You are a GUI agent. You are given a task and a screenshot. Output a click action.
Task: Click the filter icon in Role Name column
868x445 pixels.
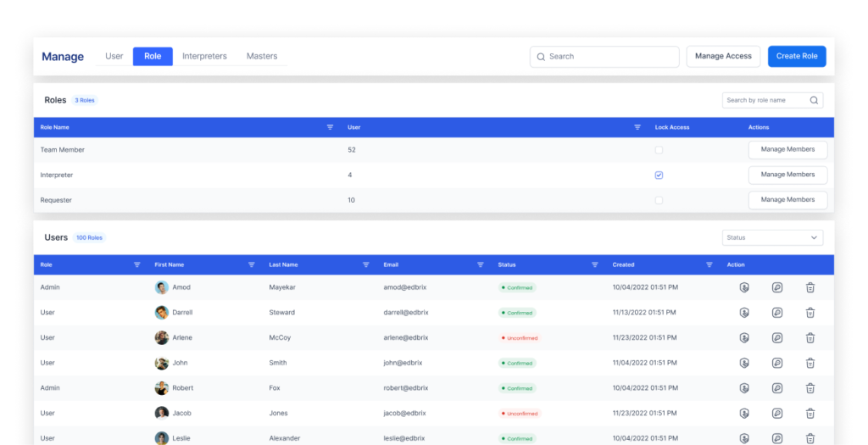pos(330,127)
